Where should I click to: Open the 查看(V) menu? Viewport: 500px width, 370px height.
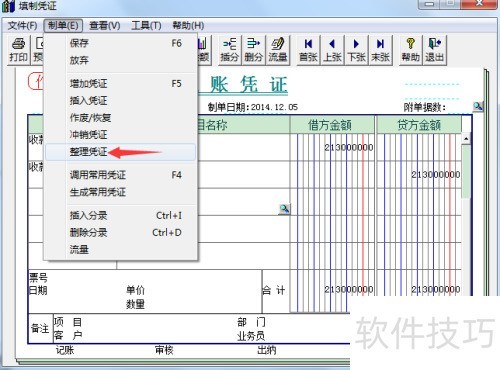(x=105, y=25)
